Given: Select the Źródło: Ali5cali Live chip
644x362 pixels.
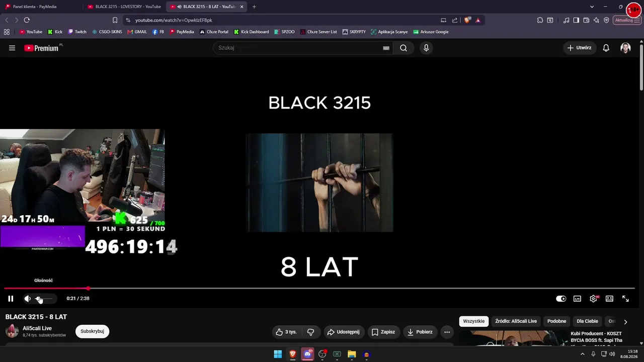Looking at the screenshot, I should click(x=516, y=321).
